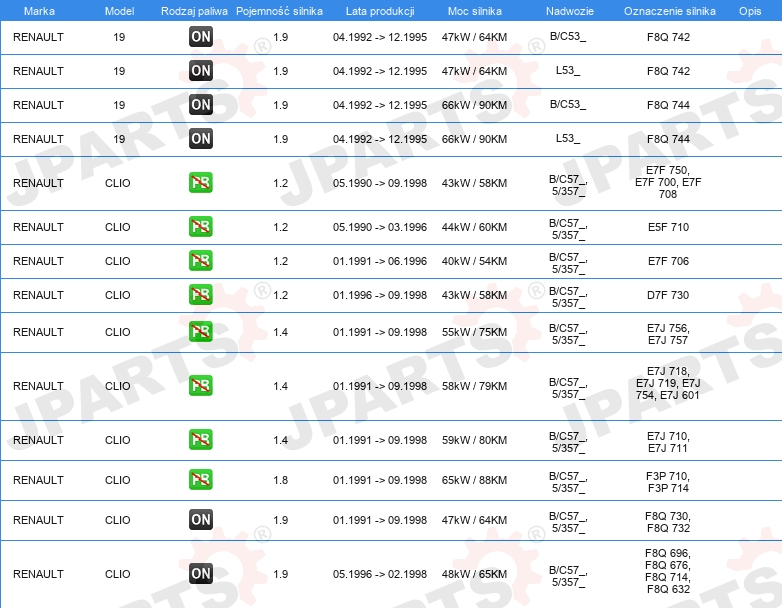Click the E7F 706 engine code
The width and height of the screenshot is (782, 608).
[668, 261]
